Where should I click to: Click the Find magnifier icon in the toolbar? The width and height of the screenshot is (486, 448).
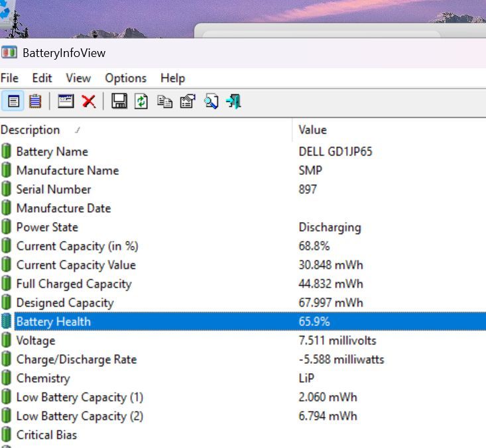pyautogui.click(x=211, y=101)
